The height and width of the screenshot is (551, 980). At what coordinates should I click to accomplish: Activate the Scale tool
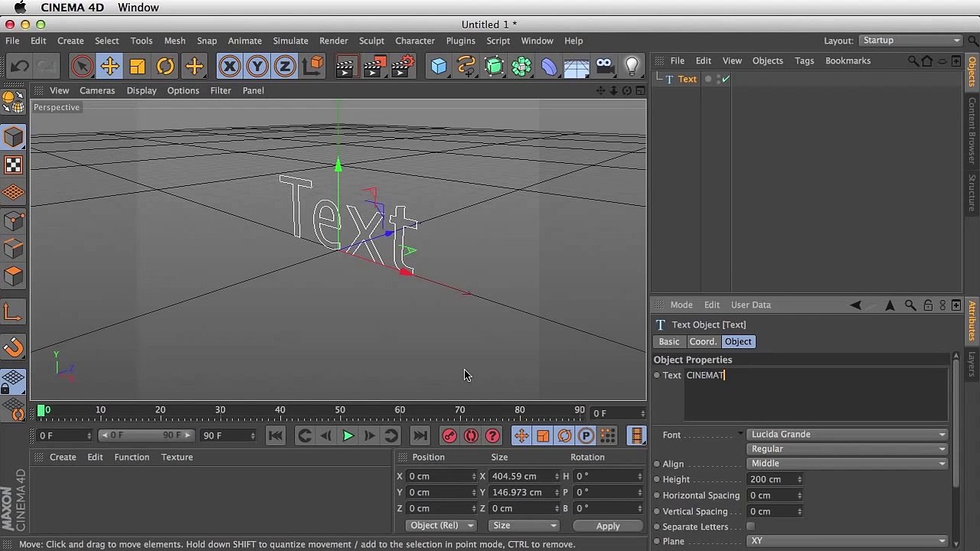[138, 67]
